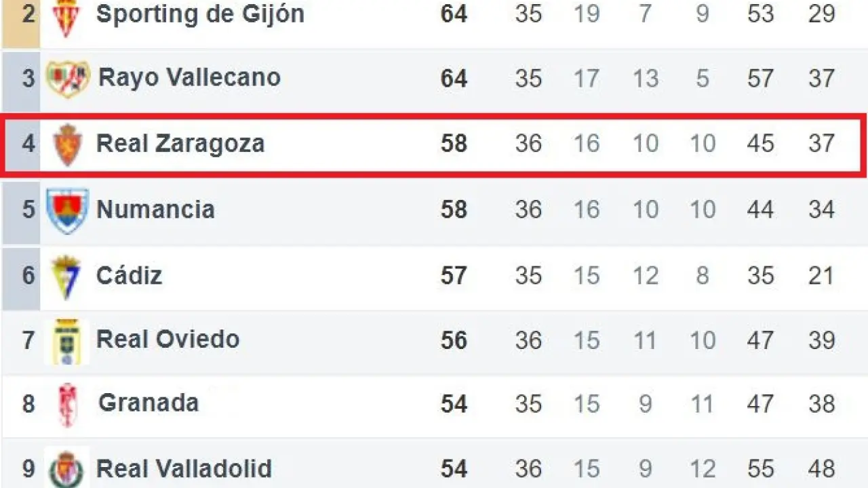The image size is (868, 488).
Task: Select the Real Zaragoza team name
Action: coord(180,144)
